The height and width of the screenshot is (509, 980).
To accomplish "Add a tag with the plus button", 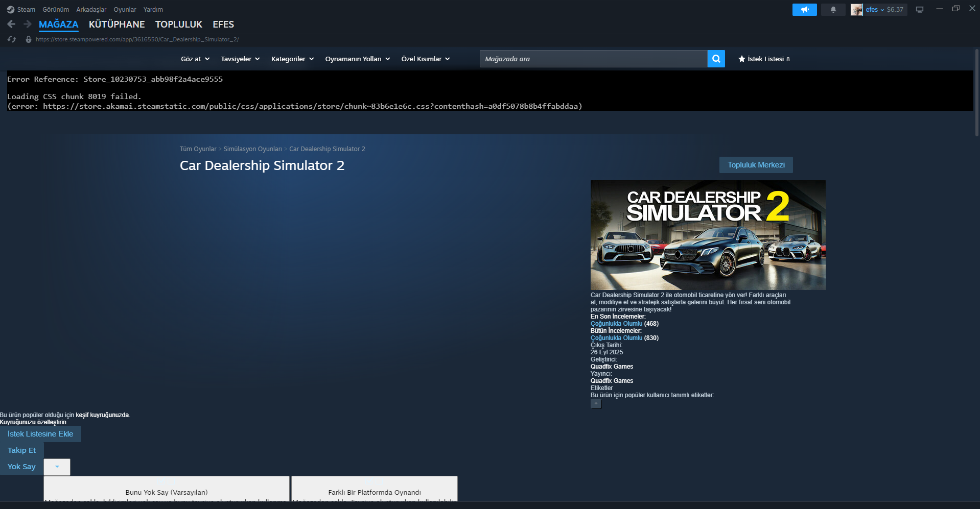I will pos(596,403).
